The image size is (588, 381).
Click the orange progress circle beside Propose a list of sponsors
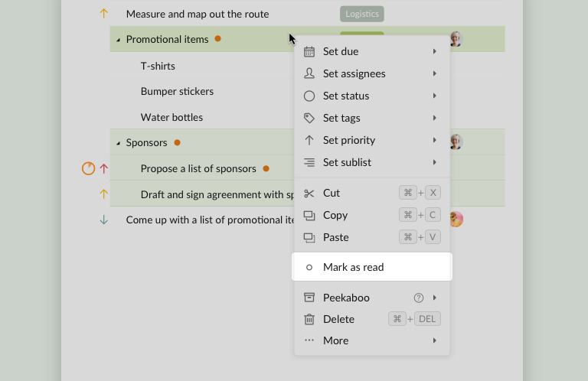(88, 168)
